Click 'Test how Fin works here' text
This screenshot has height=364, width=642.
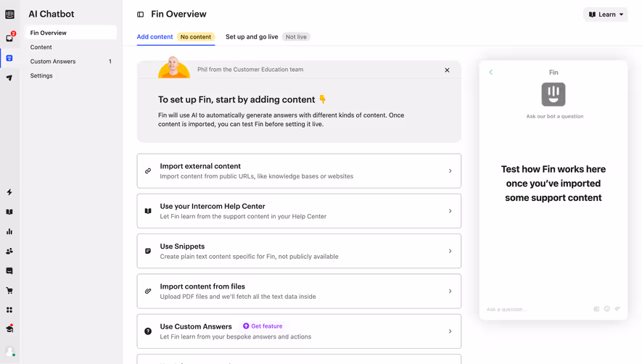(x=553, y=169)
